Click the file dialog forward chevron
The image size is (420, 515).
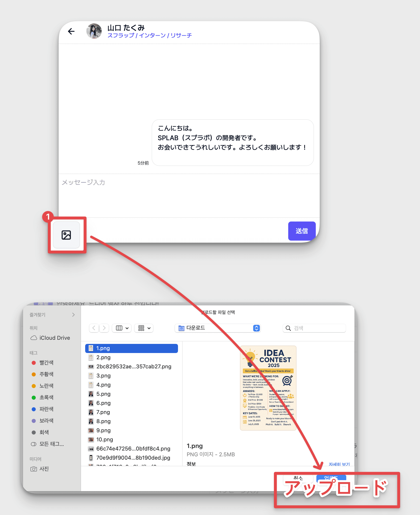[104, 328]
